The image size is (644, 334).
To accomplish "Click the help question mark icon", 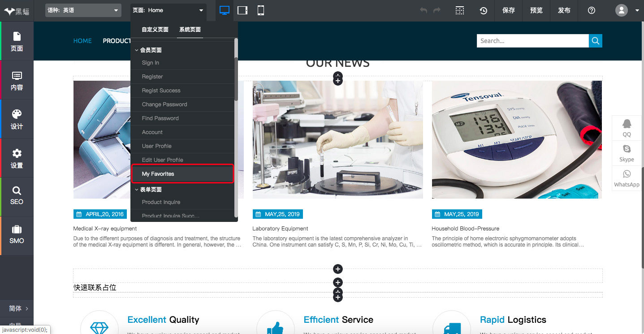I will (591, 10).
